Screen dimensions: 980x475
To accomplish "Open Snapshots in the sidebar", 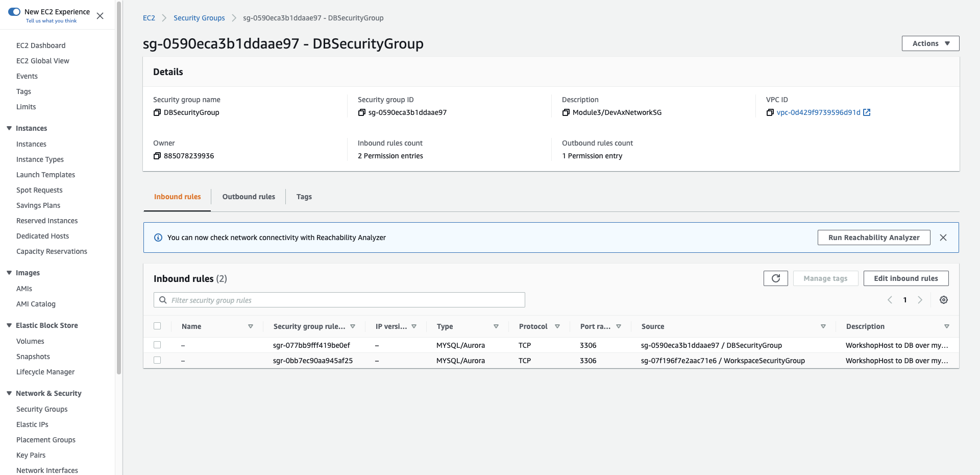I will tap(33, 357).
